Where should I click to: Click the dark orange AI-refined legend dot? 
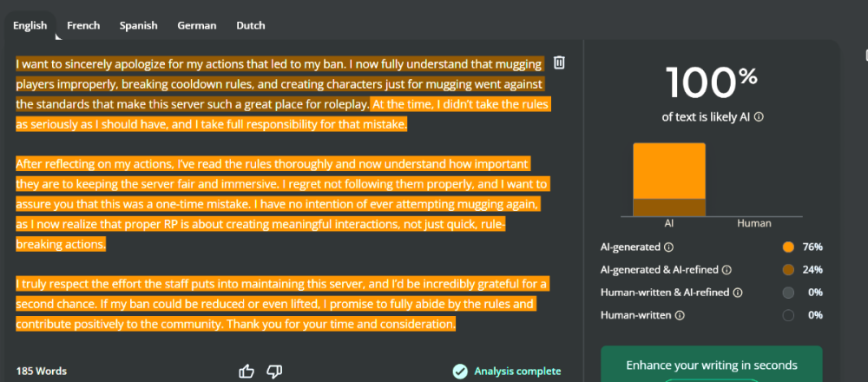[788, 270]
